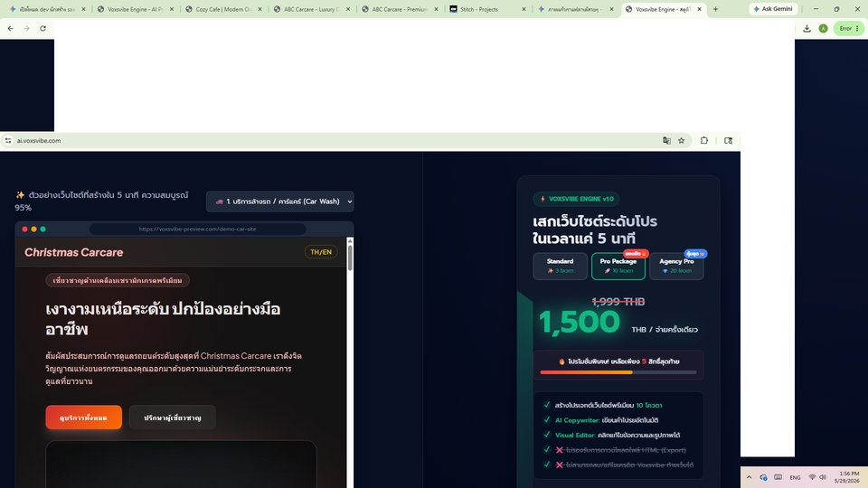Close the active Voxsvibe Engine tab

tap(699, 9)
